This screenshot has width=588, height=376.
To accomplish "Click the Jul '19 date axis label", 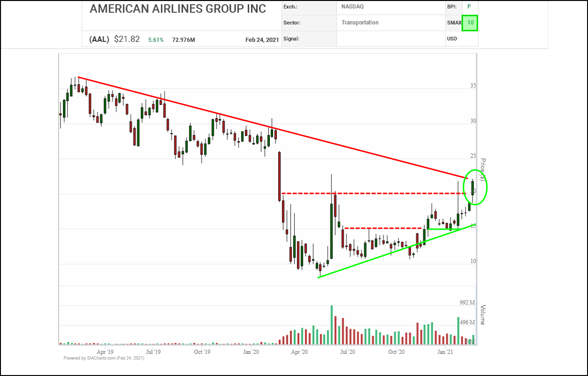I will [x=153, y=352].
